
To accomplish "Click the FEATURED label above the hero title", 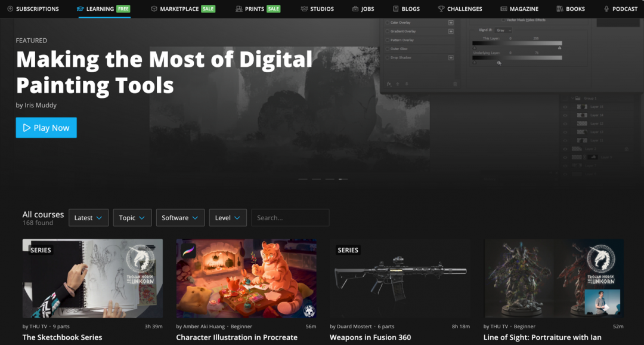I will 32,41.
